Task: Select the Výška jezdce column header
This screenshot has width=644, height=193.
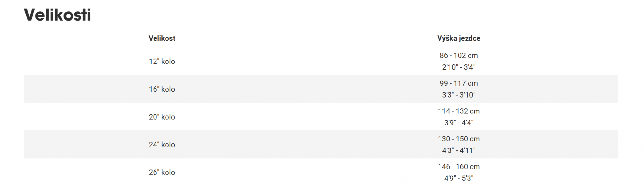Action: [459, 38]
